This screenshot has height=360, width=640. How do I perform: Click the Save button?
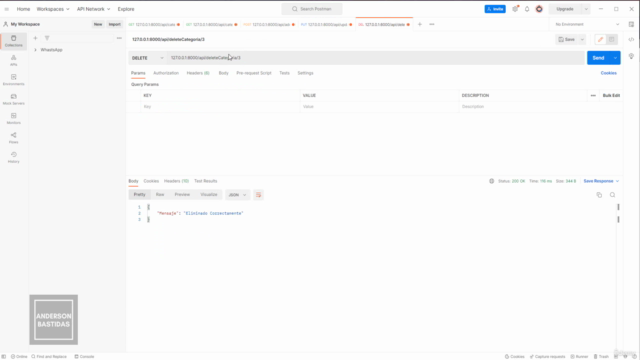coord(567,40)
